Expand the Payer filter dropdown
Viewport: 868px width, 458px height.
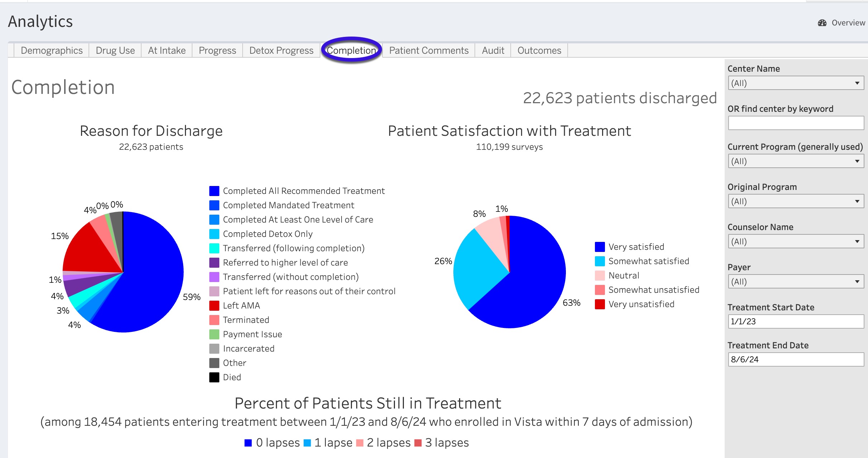point(796,282)
